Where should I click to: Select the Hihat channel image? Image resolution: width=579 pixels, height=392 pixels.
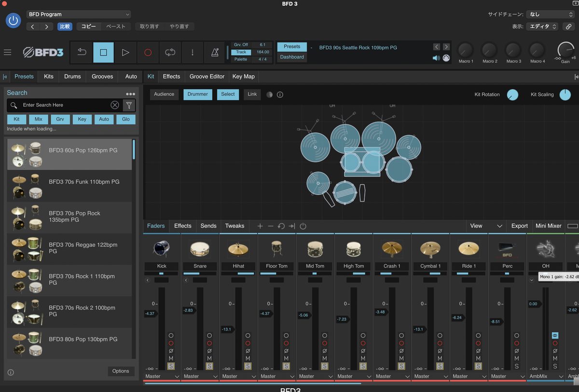238,248
